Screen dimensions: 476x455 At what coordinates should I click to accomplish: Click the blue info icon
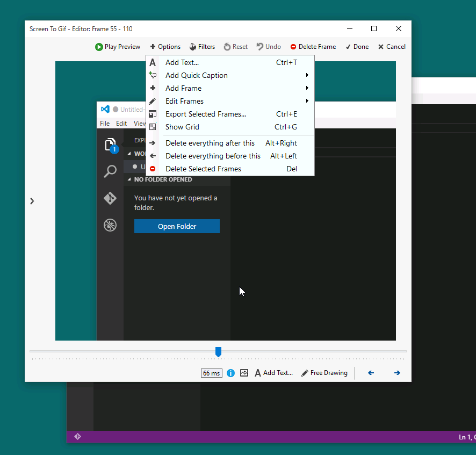click(x=230, y=373)
